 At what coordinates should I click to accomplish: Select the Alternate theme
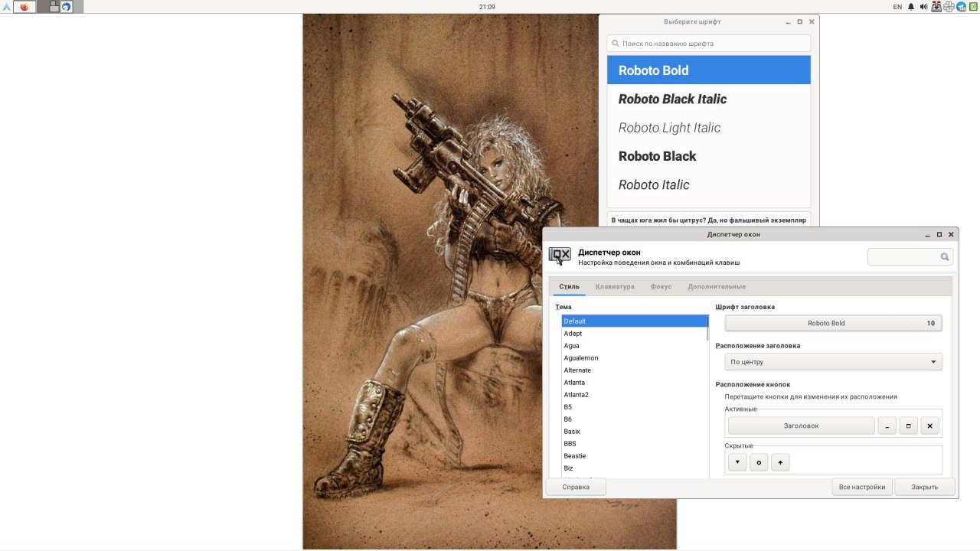[634, 370]
